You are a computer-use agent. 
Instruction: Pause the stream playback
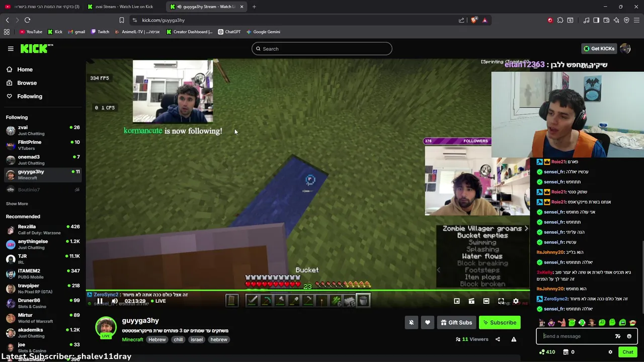pyautogui.click(x=100, y=301)
